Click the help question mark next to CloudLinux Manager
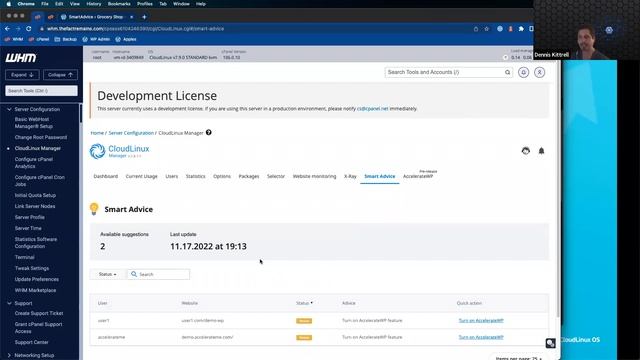Image resolution: width=640 pixels, height=360 pixels. coord(209,133)
